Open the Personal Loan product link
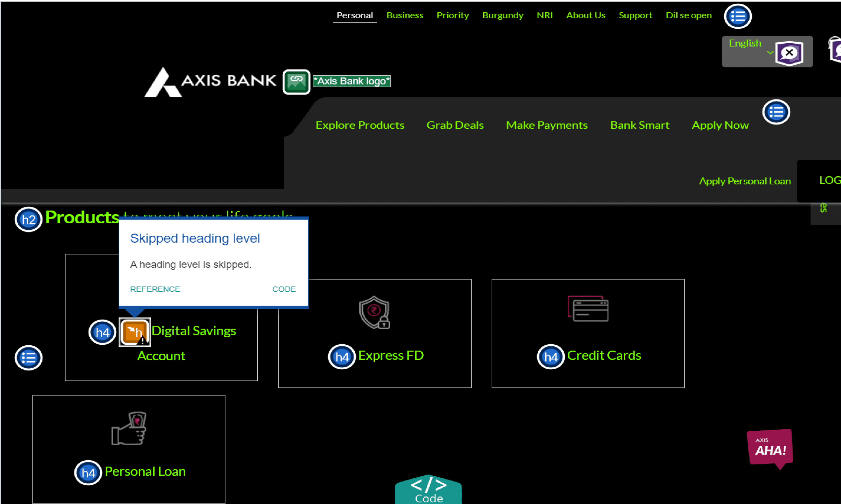841x504 pixels. pos(145,471)
